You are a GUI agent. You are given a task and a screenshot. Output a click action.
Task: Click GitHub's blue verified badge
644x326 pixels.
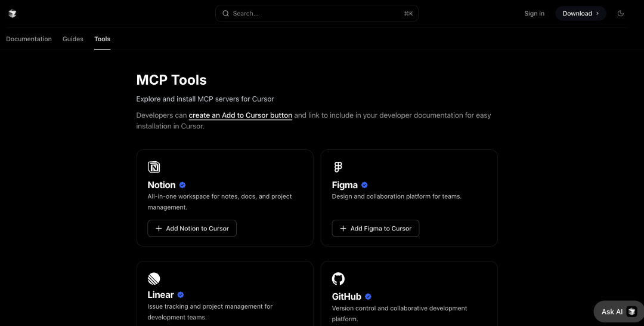coord(368,297)
